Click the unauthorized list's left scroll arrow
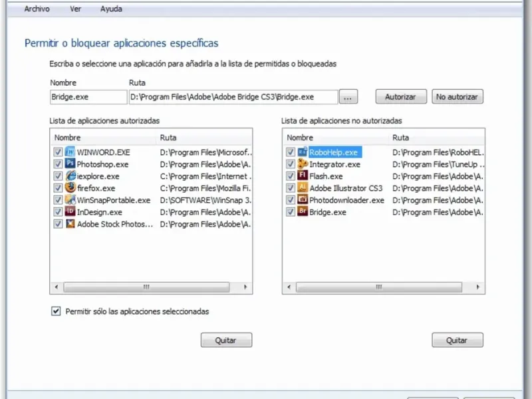 (x=289, y=287)
